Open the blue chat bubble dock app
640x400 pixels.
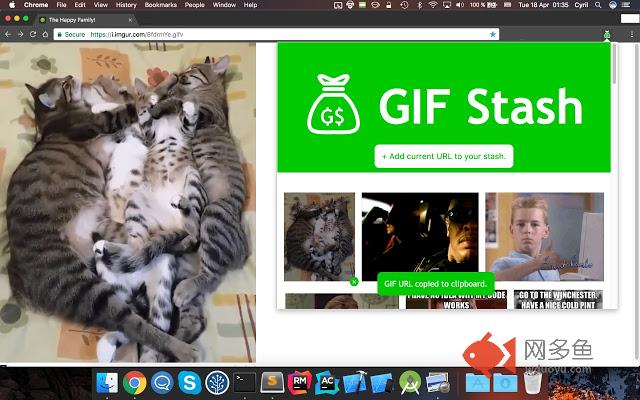pos(162,383)
